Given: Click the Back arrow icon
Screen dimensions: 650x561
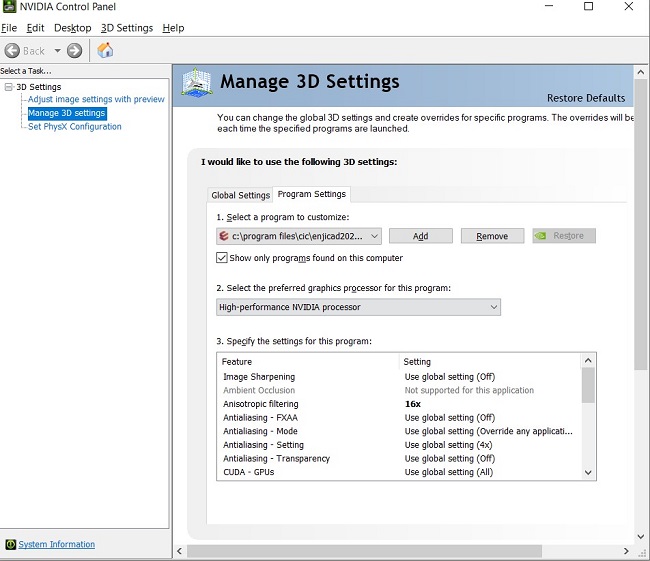Looking at the screenshot, I should [x=12, y=51].
